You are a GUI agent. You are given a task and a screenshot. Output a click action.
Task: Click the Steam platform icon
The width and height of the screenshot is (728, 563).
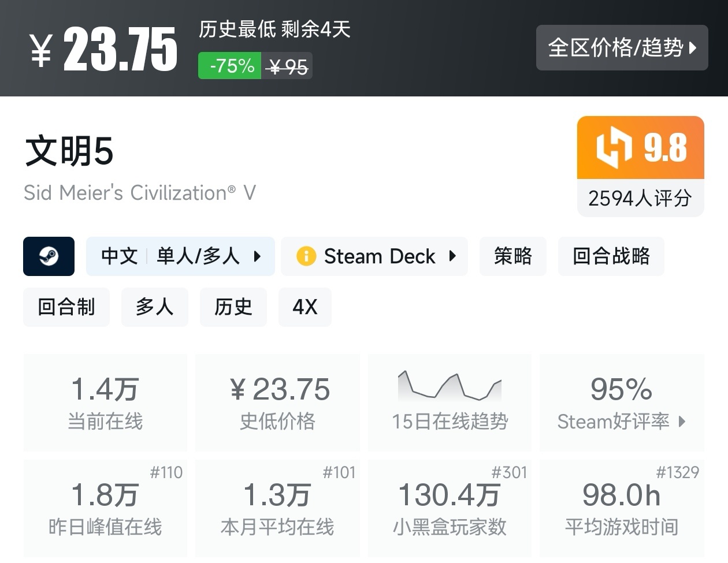49,256
